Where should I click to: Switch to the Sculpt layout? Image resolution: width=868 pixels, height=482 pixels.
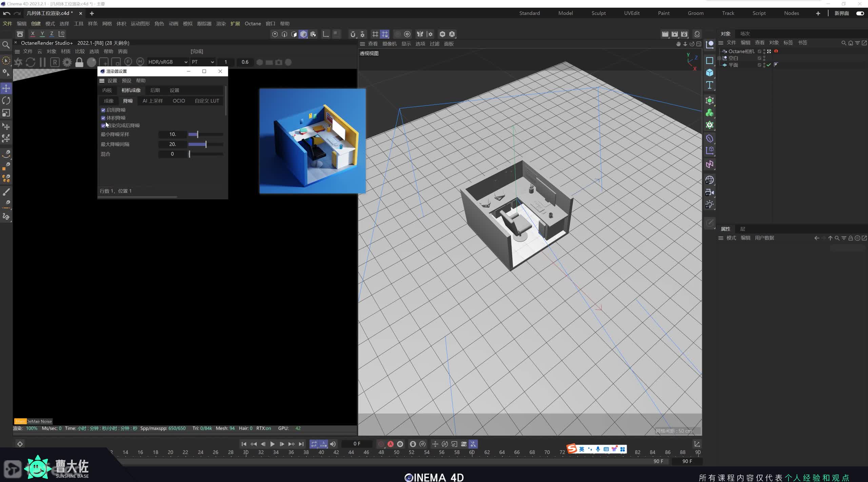pyautogui.click(x=598, y=13)
